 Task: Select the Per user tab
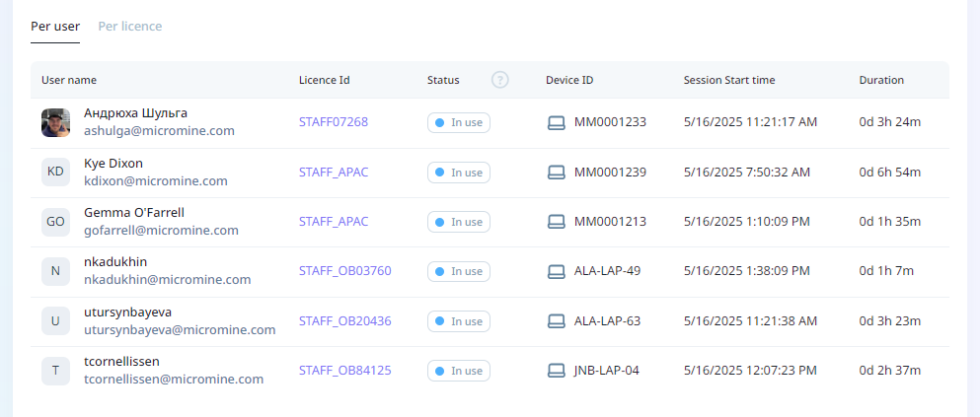(55, 27)
